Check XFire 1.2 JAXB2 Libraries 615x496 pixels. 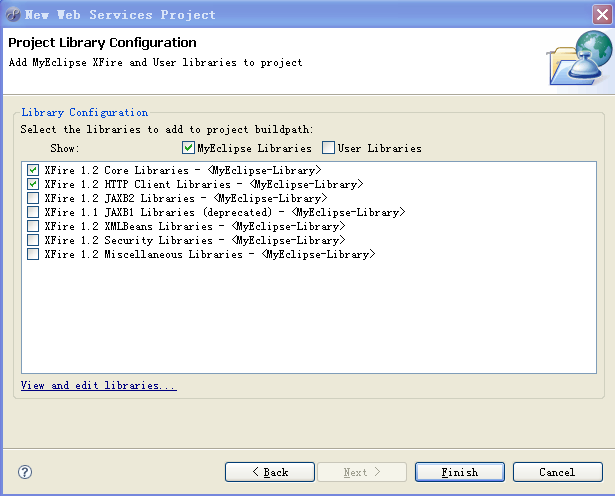33,198
